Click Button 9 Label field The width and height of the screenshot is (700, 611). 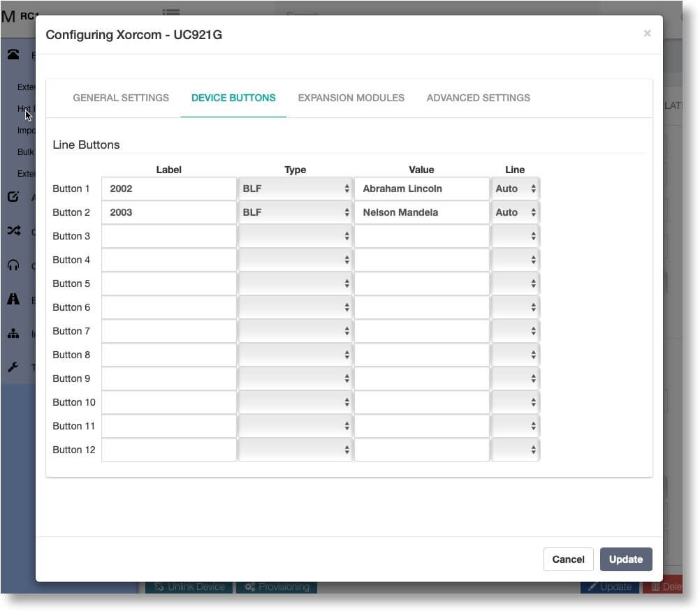(169, 378)
